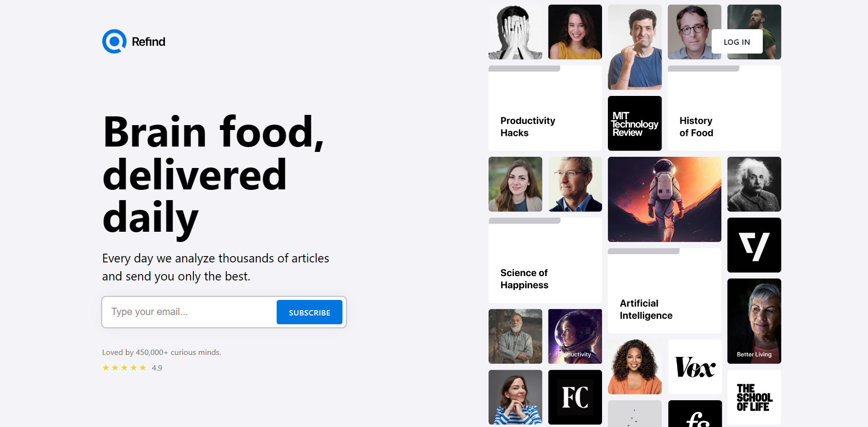
Task: Click the blue SUBSCRIBE button
Action: pos(309,312)
